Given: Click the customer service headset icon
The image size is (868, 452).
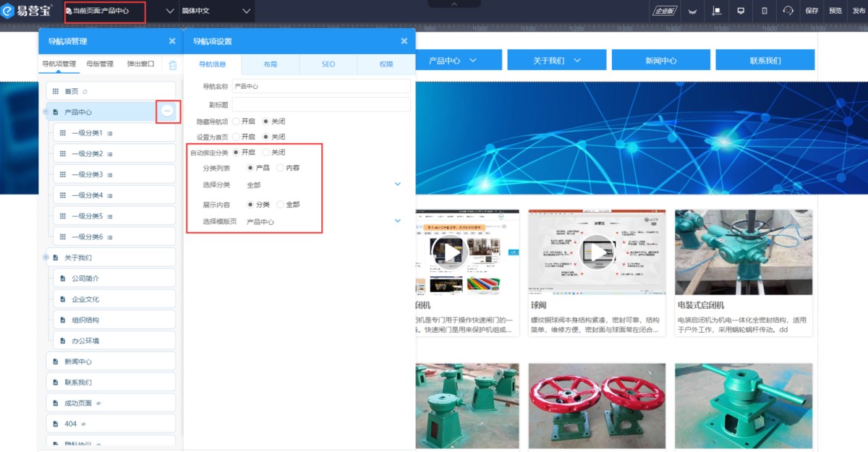Looking at the screenshot, I should tap(788, 11).
